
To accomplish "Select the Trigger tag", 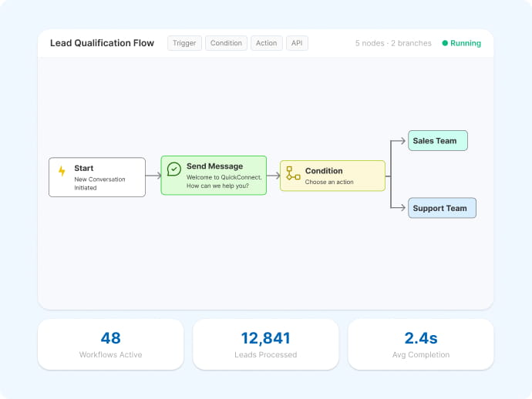I will click(x=184, y=43).
